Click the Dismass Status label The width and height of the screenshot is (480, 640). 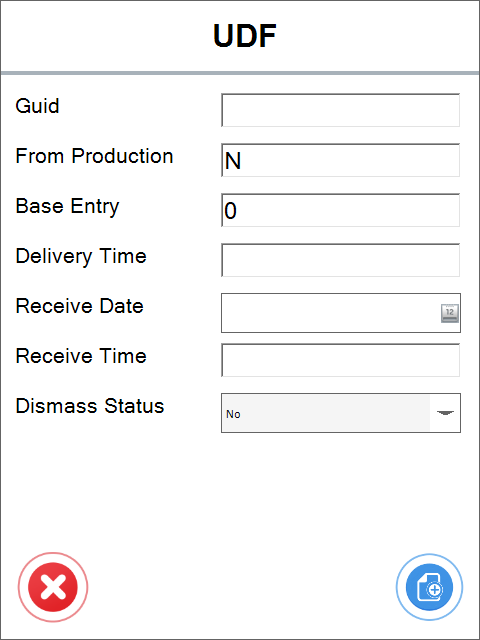point(90,406)
